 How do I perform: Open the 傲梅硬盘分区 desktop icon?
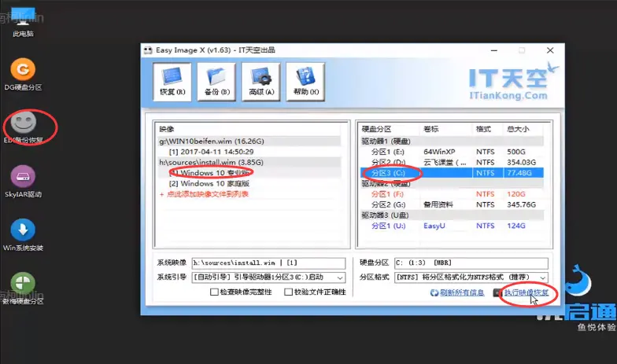point(23,288)
